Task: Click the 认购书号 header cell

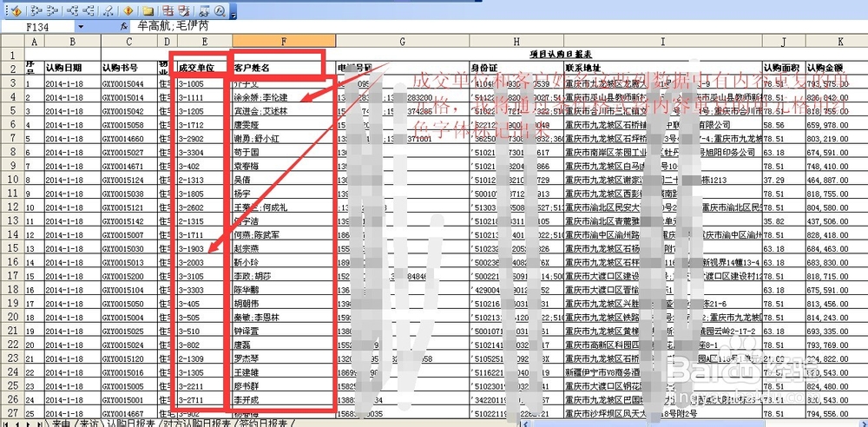Action: 129,68
